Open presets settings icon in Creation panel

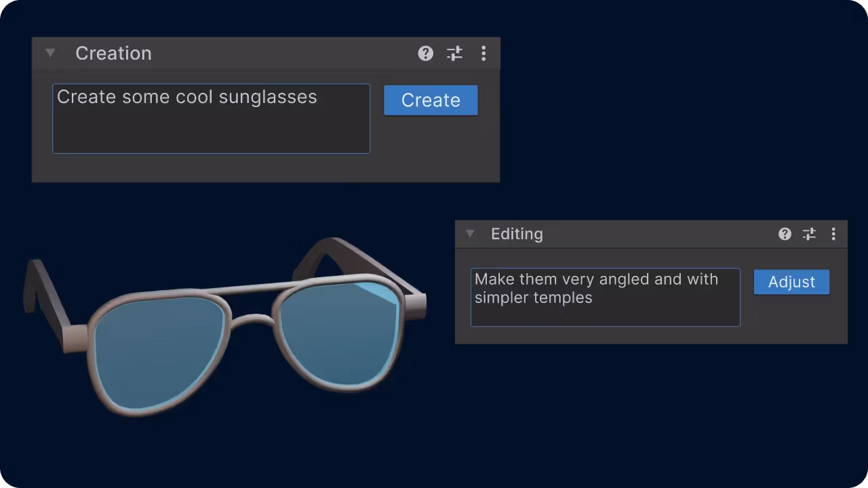click(x=454, y=54)
